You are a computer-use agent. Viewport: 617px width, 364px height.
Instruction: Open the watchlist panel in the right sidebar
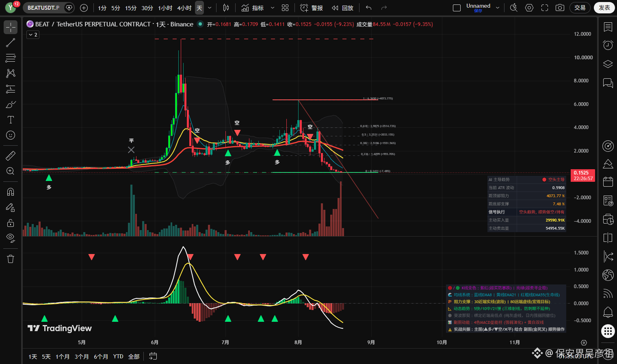(x=608, y=27)
